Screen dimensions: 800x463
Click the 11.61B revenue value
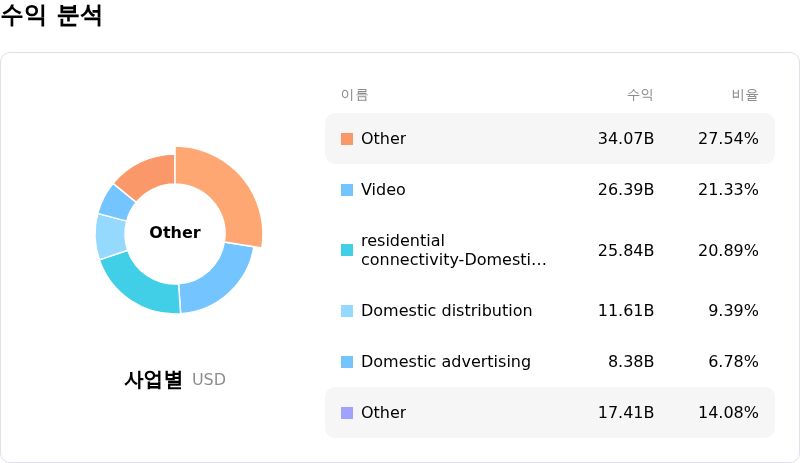tap(626, 310)
